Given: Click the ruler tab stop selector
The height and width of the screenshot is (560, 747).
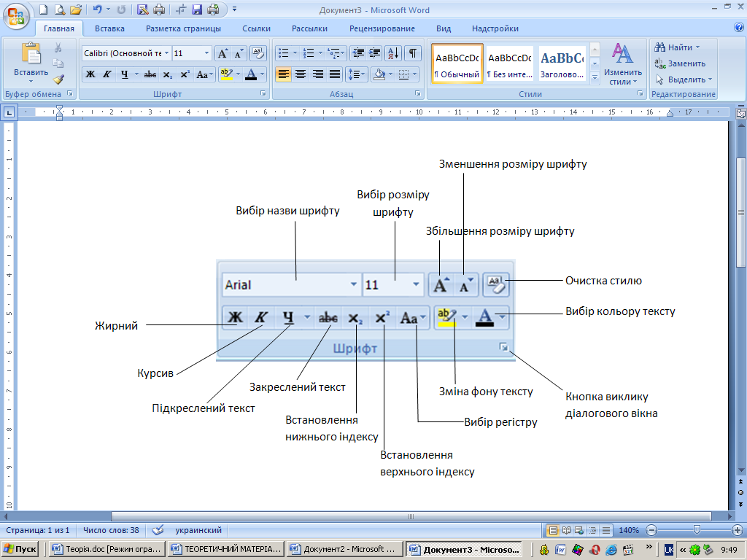Looking at the screenshot, I should coord(9,112).
